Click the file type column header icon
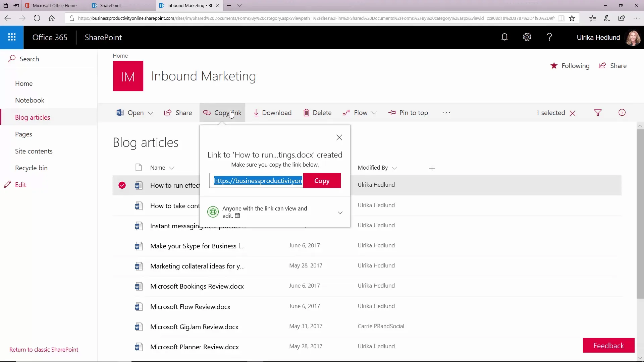644x362 pixels. point(139,168)
